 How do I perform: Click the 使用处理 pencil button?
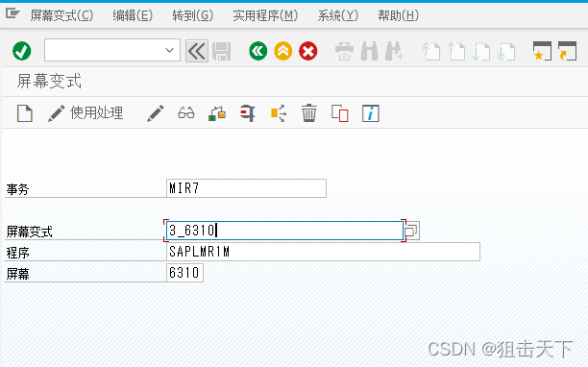click(86, 113)
